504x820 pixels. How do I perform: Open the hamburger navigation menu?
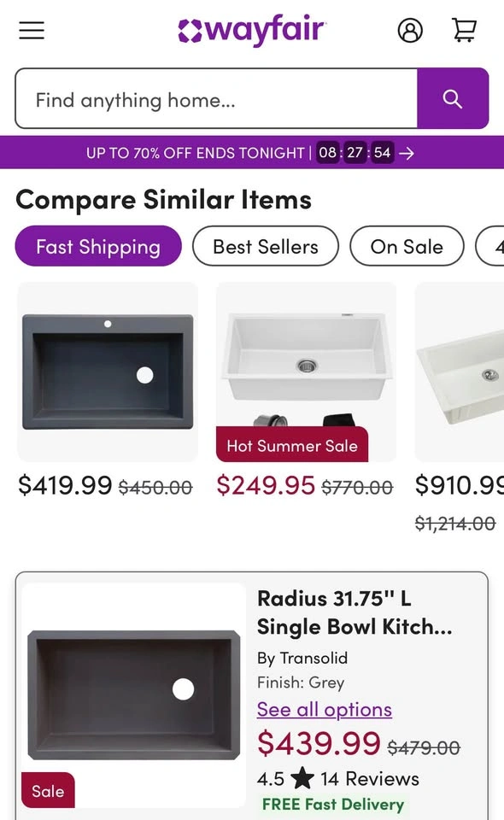pos(32,31)
